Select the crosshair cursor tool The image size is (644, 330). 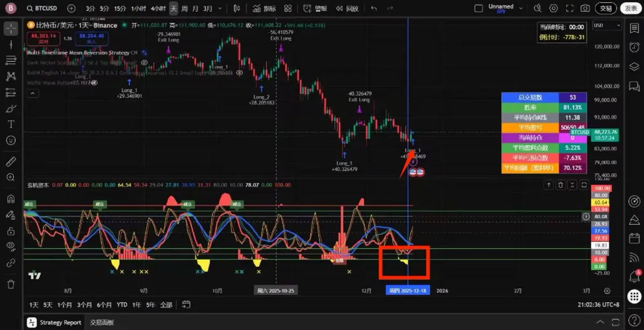click(11, 28)
